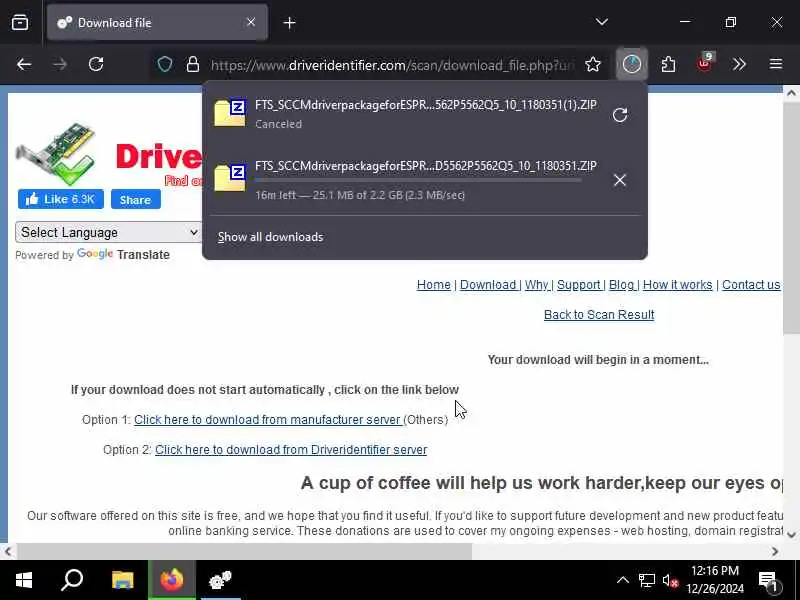This screenshot has width=800, height=600.
Task: Show hidden system tray icons
Action: click(x=623, y=580)
